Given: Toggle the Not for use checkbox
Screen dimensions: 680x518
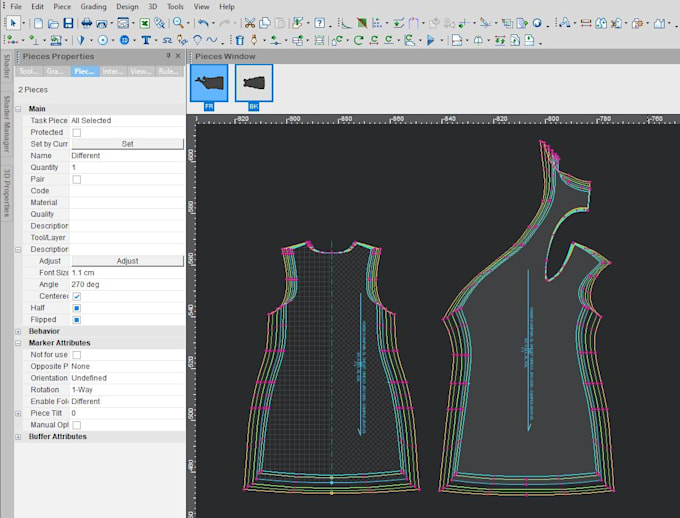Looking at the screenshot, I should click(x=76, y=355).
